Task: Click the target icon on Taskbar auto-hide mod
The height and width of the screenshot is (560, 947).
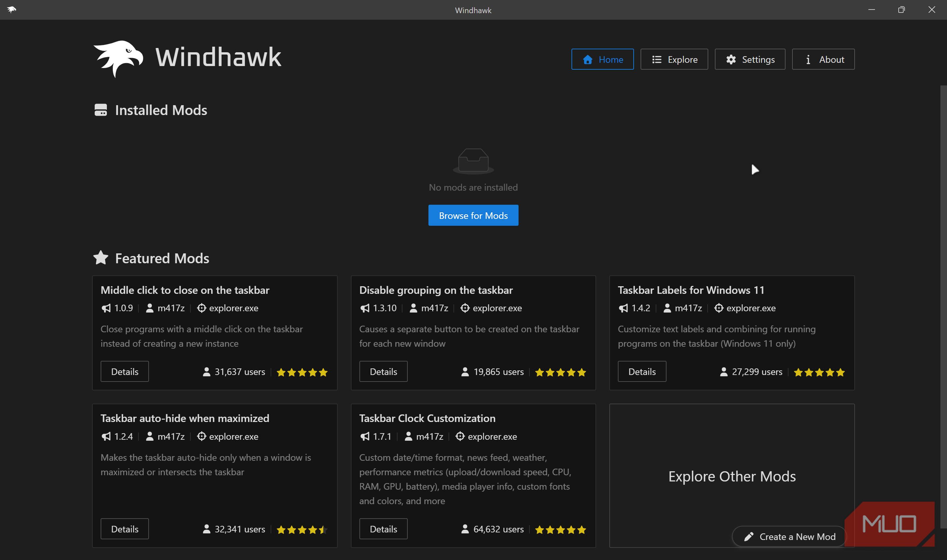Action: tap(202, 437)
